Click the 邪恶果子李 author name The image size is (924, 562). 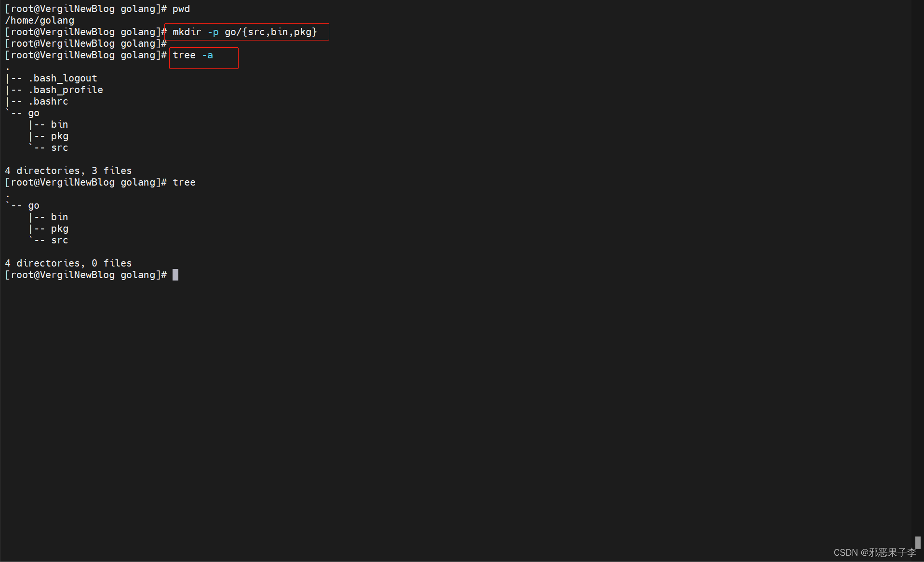click(x=893, y=552)
